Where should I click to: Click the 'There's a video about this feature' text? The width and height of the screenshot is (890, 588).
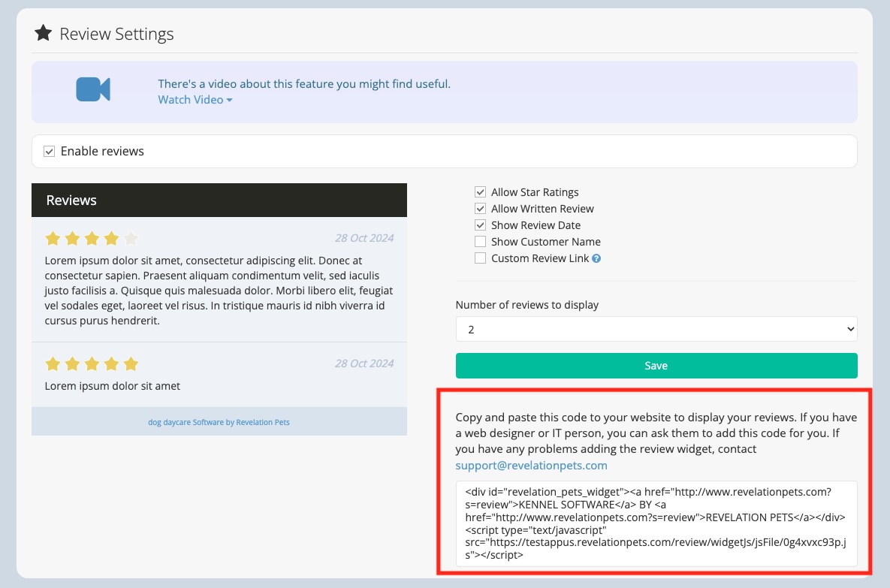click(x=304, y=84)
